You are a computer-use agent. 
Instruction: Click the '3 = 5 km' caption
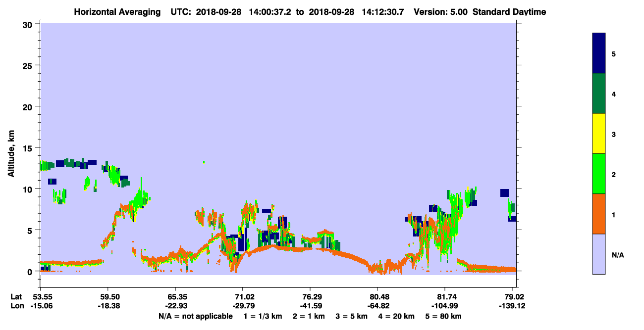click(352, 316)
